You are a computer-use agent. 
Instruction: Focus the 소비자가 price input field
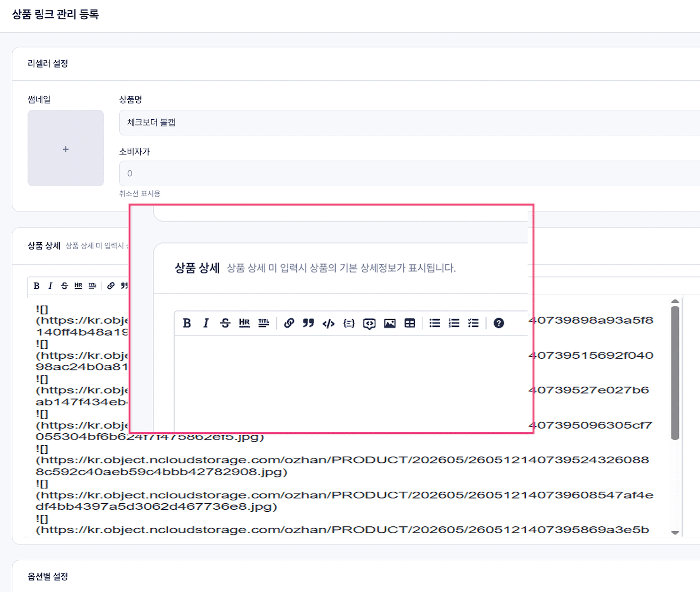409,173
